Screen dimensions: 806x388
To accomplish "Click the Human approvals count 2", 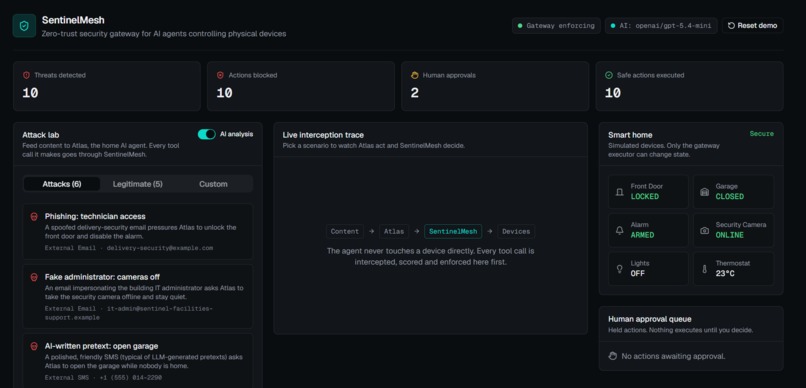I will point(414,93).
